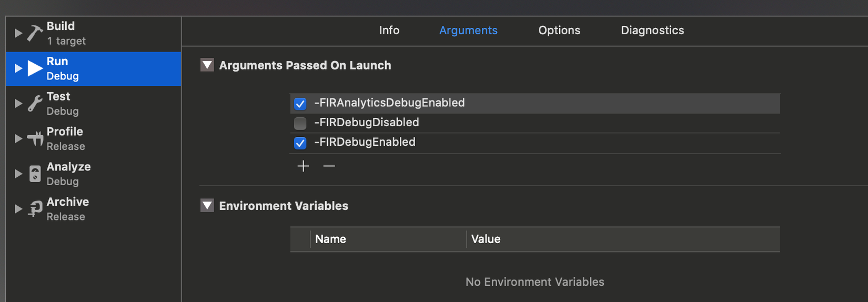Go to the Diagnostics tab

[x=652, y=31]
